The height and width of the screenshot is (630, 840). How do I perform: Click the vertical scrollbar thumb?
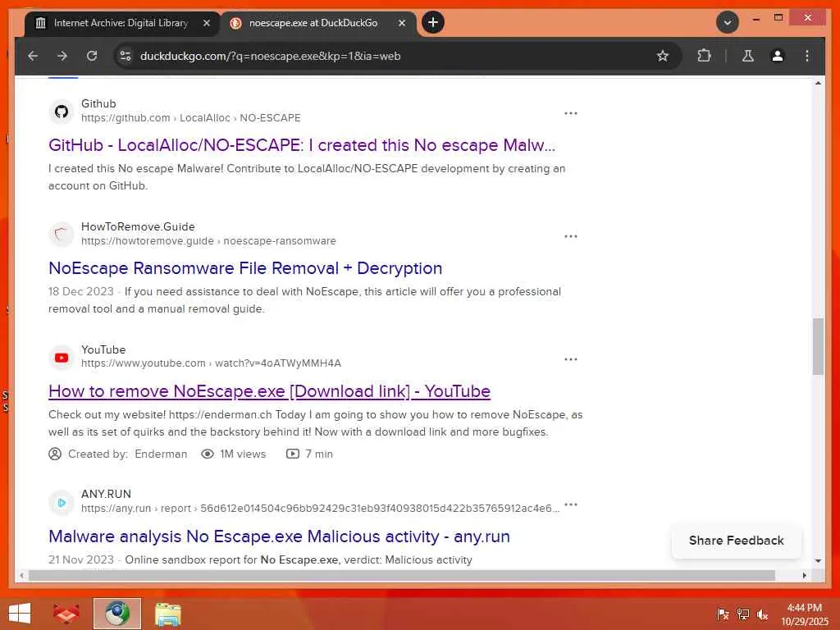[x=818, y=346]
